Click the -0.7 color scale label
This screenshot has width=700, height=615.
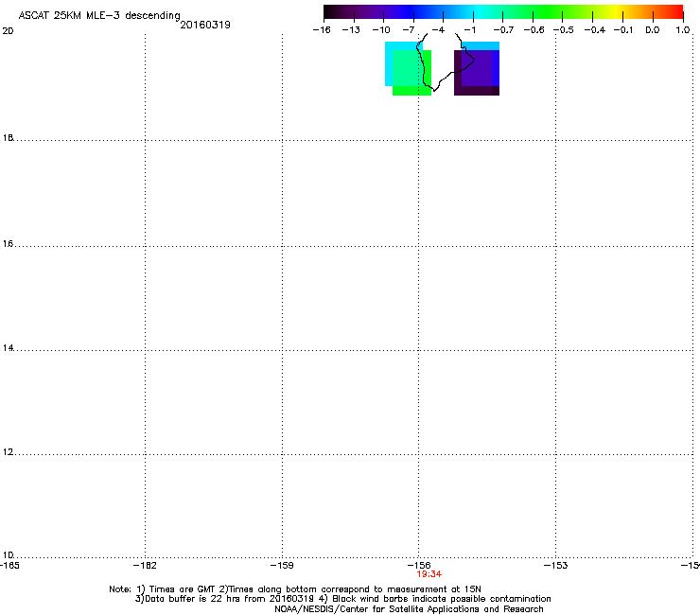coord(503,30)
